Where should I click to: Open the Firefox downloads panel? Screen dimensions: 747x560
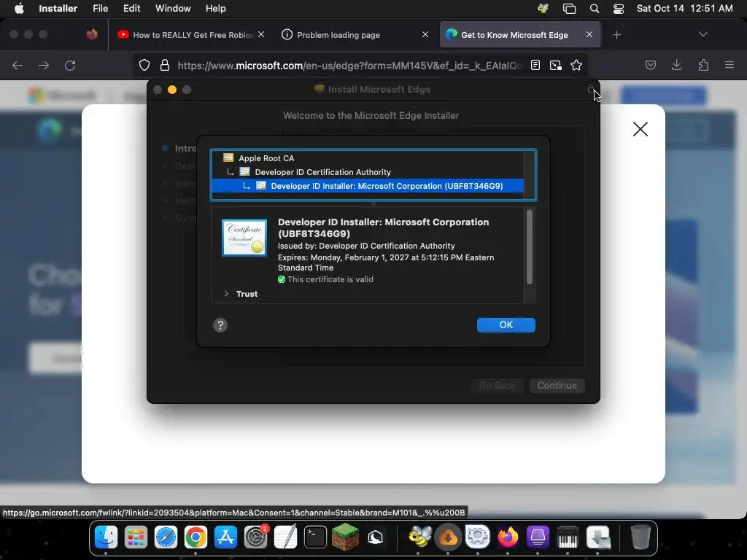pos(676,65)
